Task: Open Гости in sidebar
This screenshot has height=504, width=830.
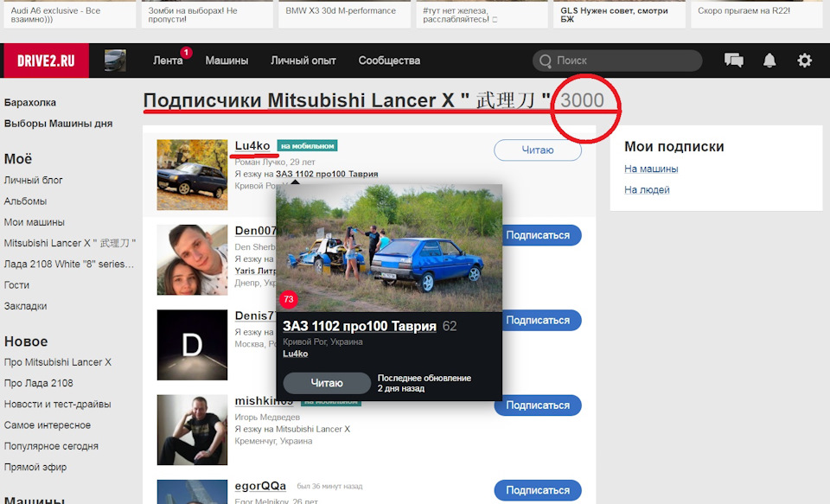Action: [x=17, y=284]
